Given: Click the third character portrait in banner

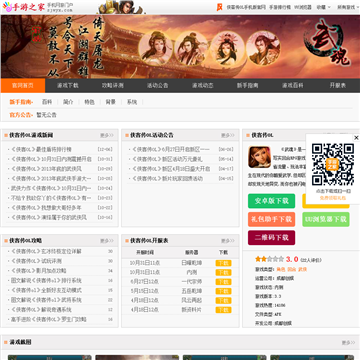Looking at the screenshot, I should pos(228,48).
